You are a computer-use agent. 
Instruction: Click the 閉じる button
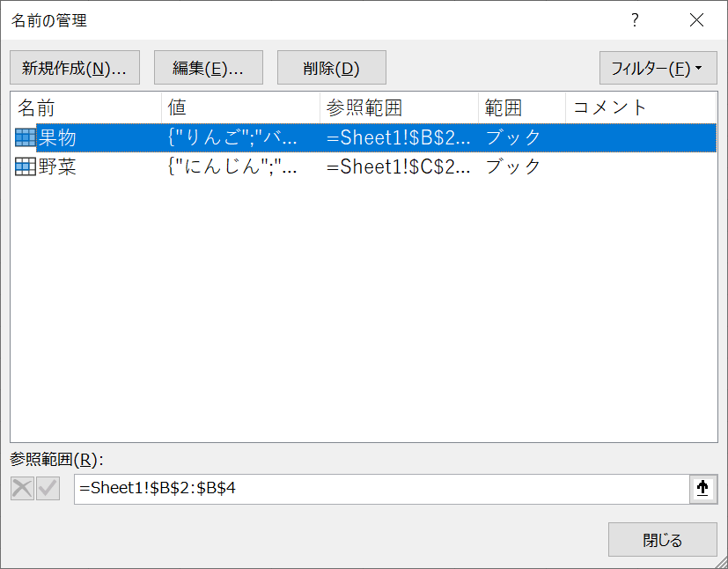click(662, 540)
